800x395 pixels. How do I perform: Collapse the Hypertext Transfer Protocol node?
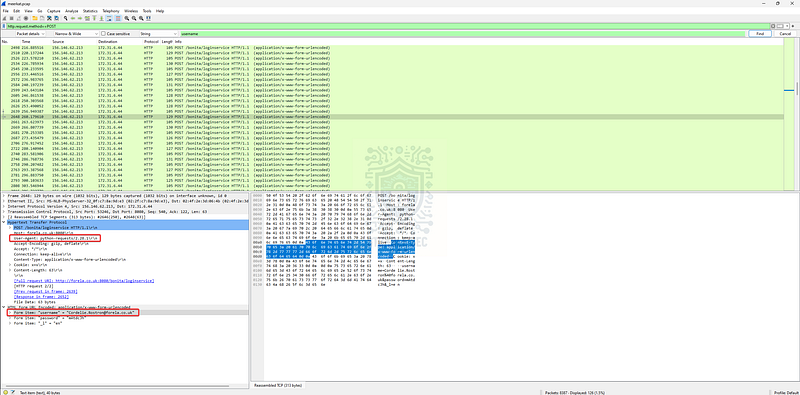(4, 223)
